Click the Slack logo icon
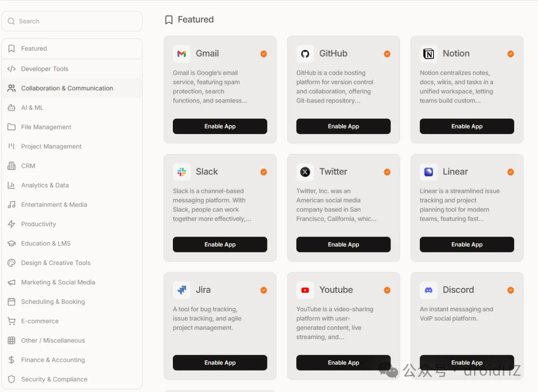 [181, 172]
